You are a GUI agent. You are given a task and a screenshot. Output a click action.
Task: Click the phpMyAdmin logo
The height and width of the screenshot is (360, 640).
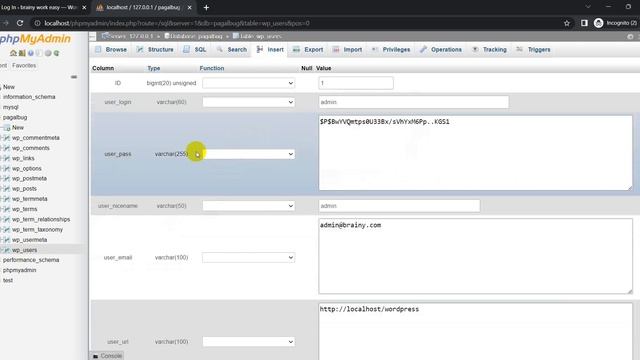(x=36, y=39)
